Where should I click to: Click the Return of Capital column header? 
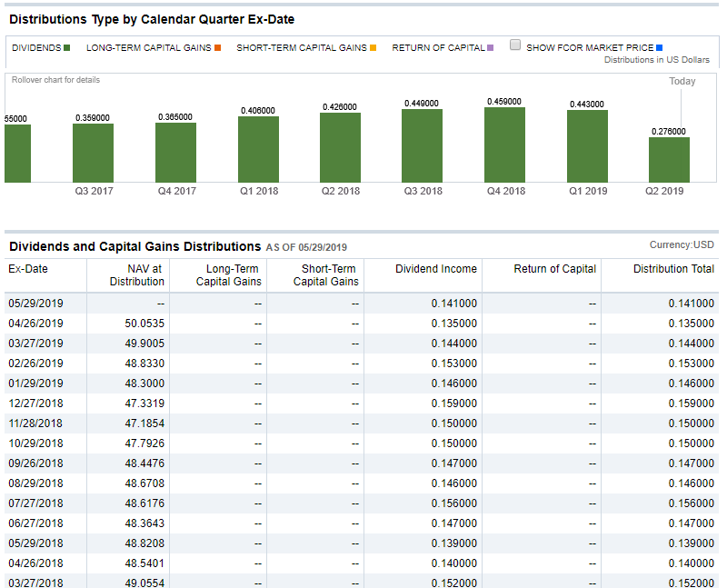tap(554, 269)
